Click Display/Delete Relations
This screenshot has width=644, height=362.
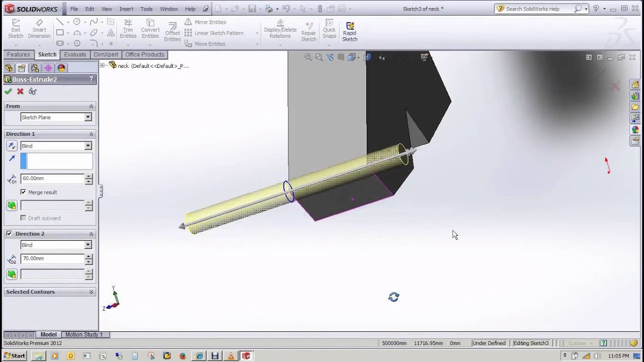point(280,29)
